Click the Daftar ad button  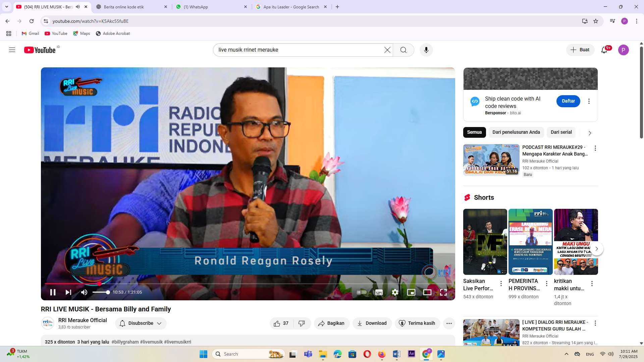568,101
